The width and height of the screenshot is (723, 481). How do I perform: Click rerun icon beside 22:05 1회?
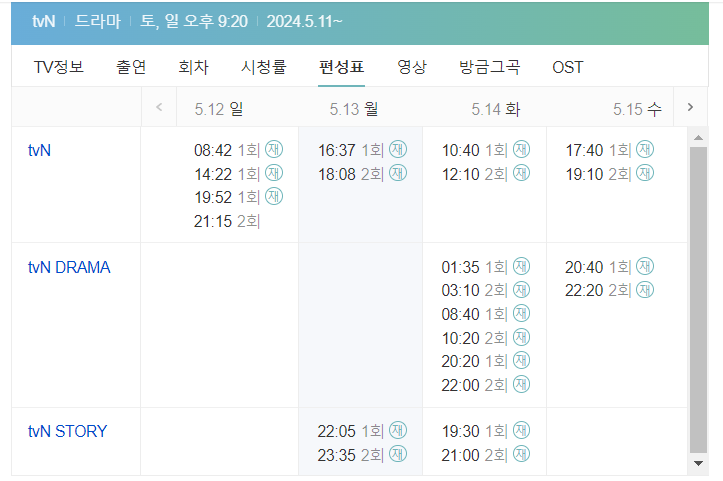(x=398, y=430)
